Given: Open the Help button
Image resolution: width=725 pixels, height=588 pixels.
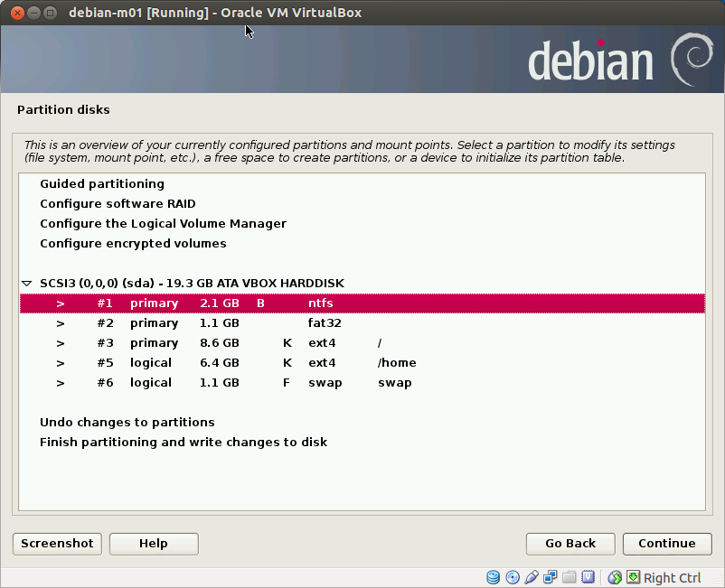Looking at the screenshot, I should 154,544.
